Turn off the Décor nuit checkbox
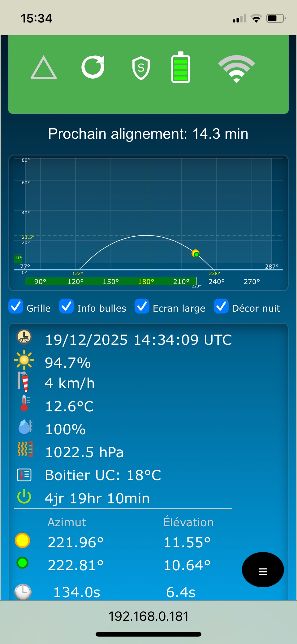The image size is (297, 644). click(x=221, y=306)
